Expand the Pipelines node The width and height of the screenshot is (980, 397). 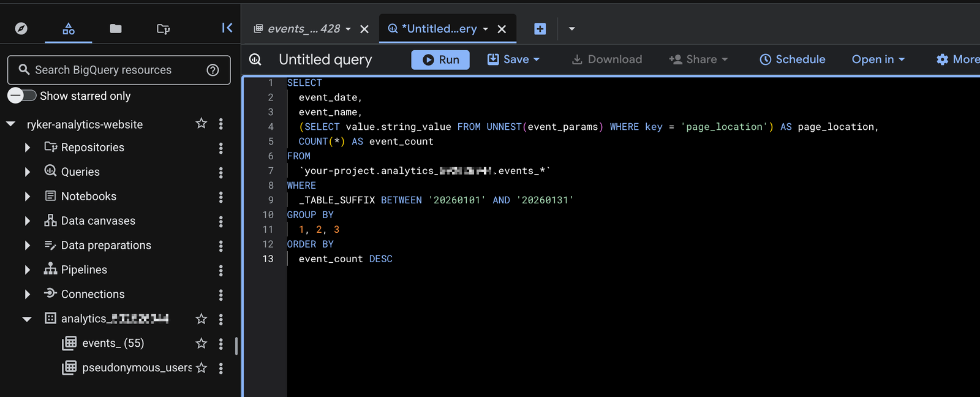click(x=27, y=270)
